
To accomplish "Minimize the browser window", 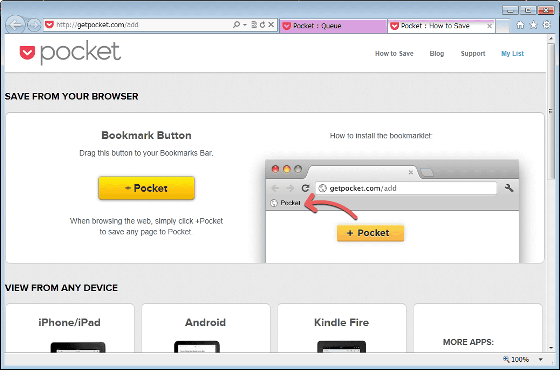I will pyautogui.click(x=510, y=10).
